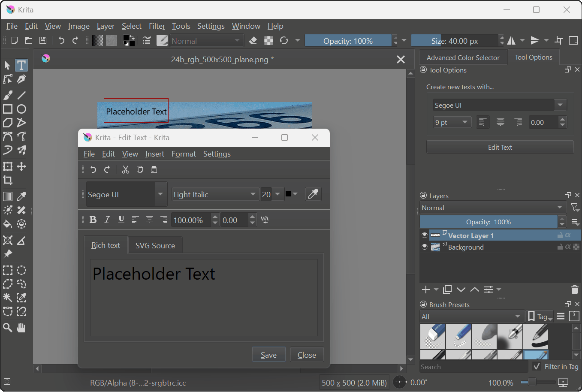Delete layer using trash icon
Image resolution: width=582 pixels, height=392 pixels.
pos(575,289)
